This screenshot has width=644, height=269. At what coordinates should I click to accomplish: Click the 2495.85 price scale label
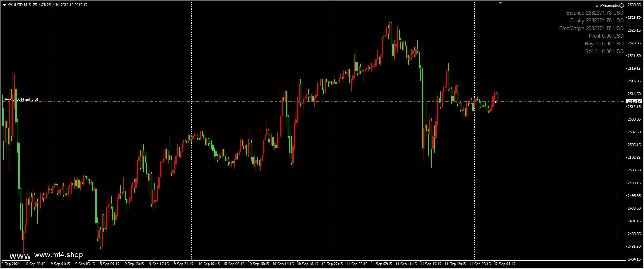point(634,196)
